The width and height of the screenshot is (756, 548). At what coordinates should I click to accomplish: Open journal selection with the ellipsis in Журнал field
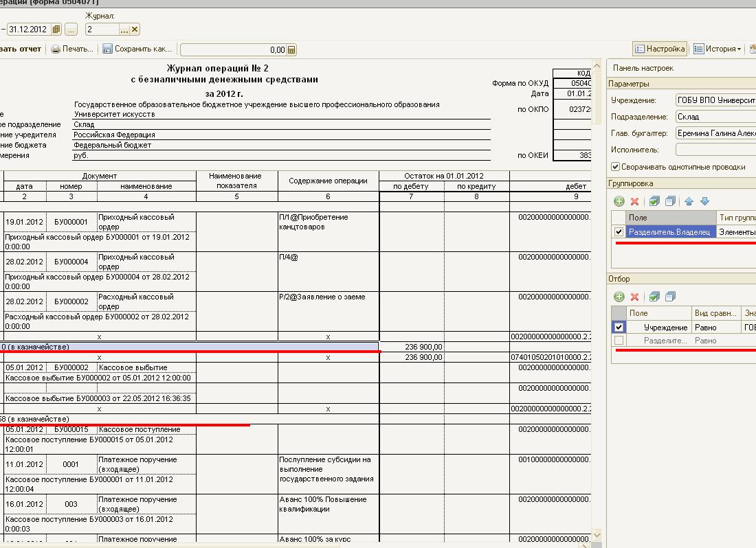point(124,30)
